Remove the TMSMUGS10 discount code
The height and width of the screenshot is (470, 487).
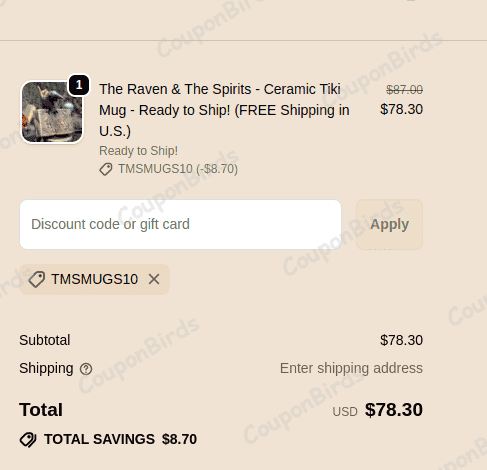click(x=154, y=279)
